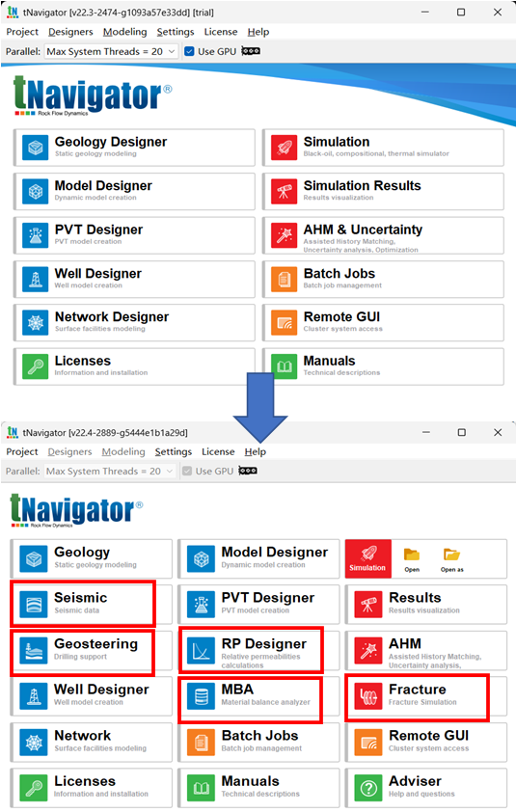Launch the Fracture Simulation module
The width and height of the screenshot is (516, 812).
click(x=426, y=696)
